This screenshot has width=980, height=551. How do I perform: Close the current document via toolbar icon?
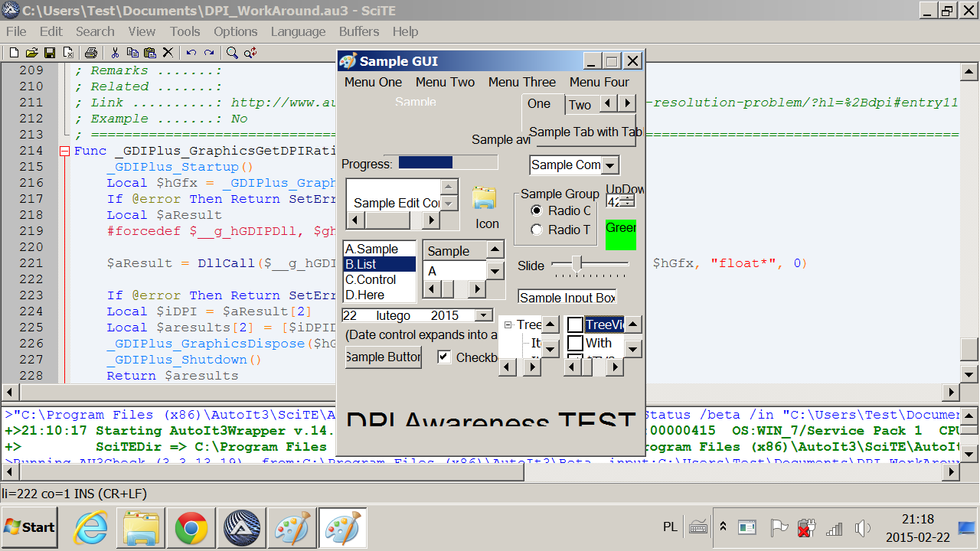(x=68, y=53)
